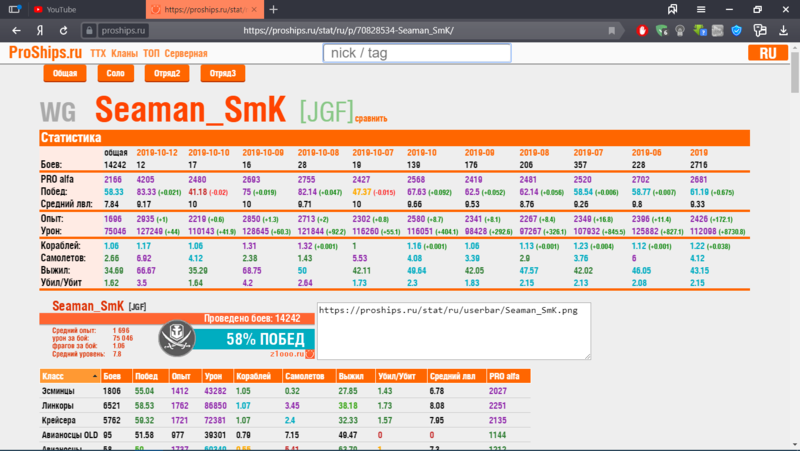Open the password manager key icon
Screen dimensions: 800x451
(x=760, y=31)
